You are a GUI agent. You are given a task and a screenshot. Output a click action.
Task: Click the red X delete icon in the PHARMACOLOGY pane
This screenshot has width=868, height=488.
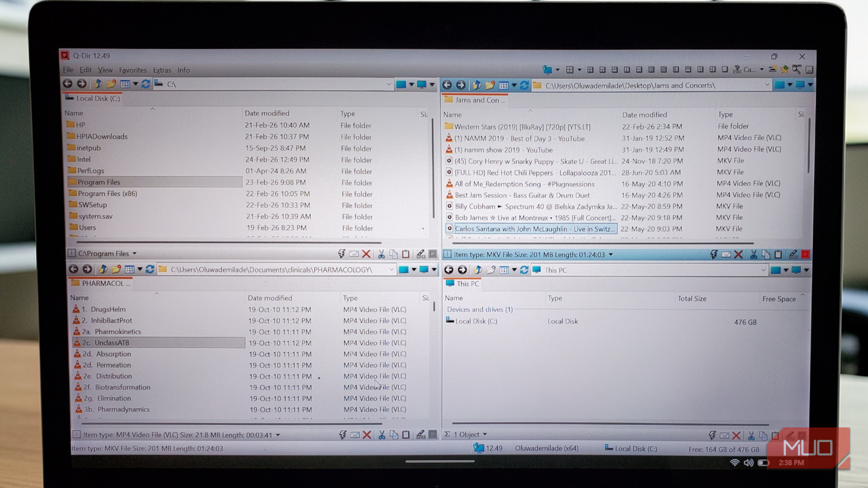[x=368, y=434]
